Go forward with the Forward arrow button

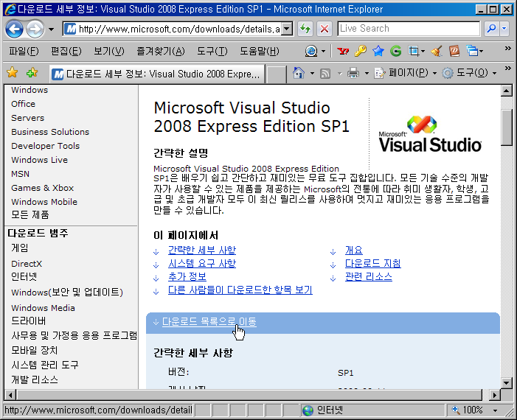(x=35, y=29)
